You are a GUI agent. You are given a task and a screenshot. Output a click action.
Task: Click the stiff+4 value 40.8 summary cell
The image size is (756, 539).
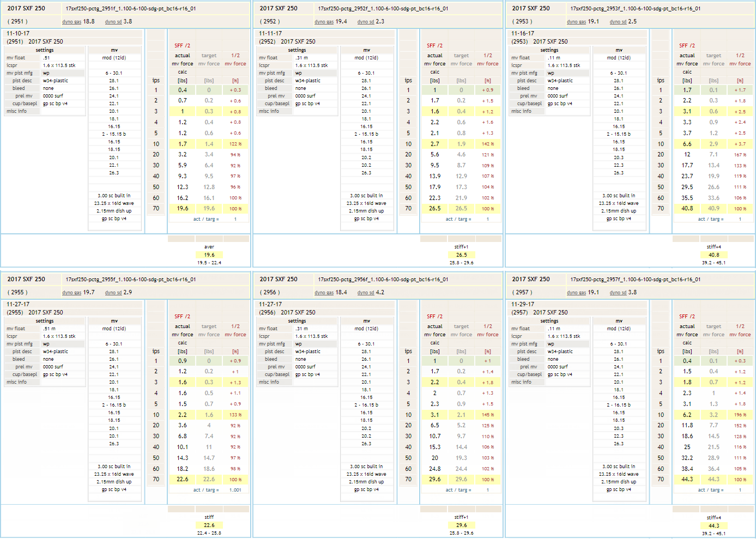click(x=713, y=255)
